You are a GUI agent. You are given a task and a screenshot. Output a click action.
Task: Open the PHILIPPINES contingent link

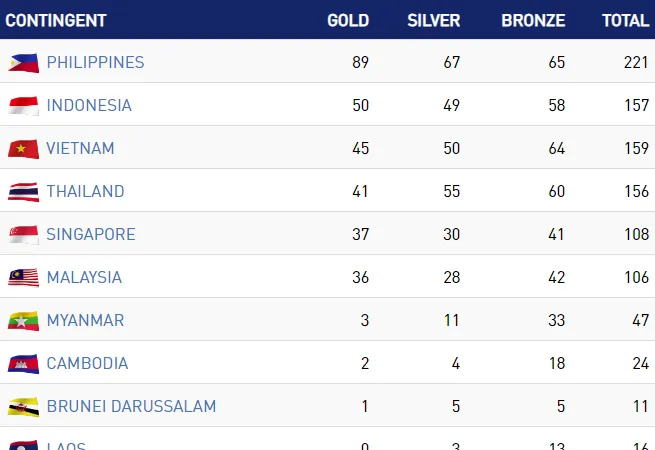coord(95,62)
